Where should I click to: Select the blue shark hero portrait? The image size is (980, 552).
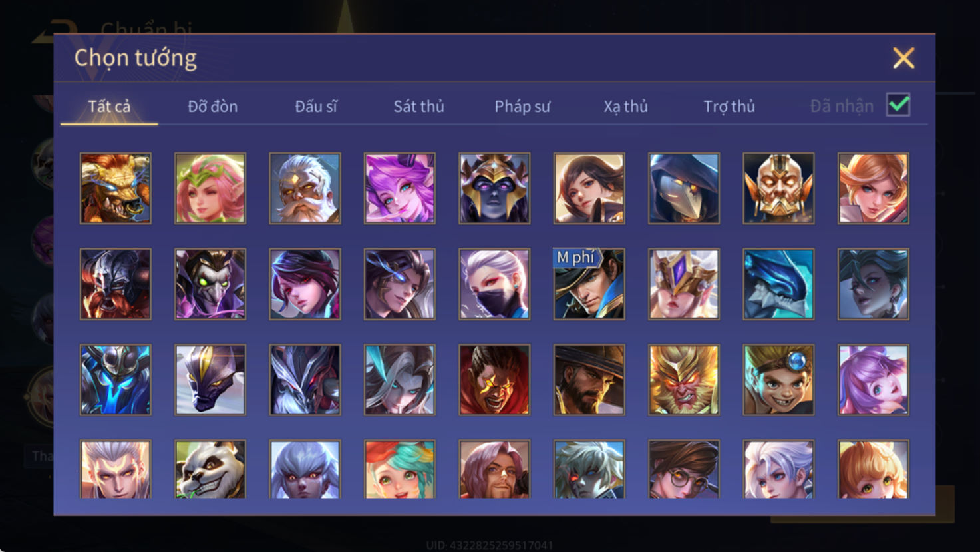click(778, 284)
